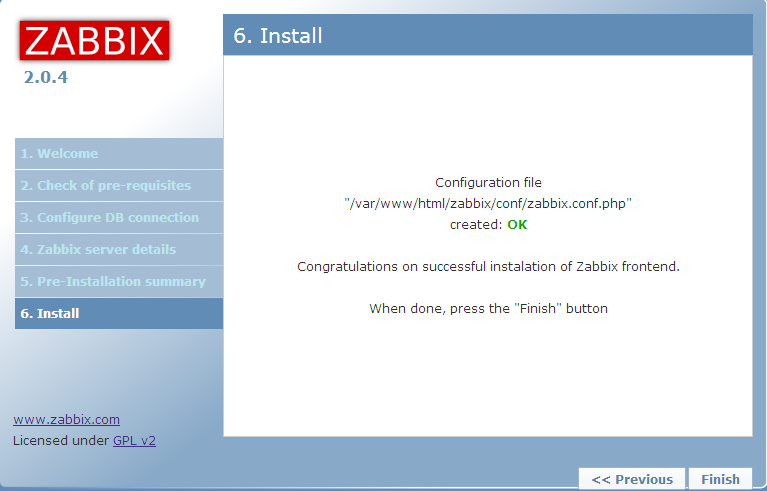Viewport: 767px width, 491px height.
Task: Select step 3. Configure DB connection
Action: tap(119, 218)
